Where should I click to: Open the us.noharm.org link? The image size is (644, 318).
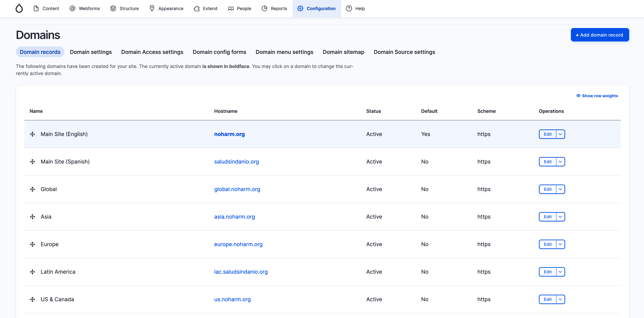pos(232,299)
